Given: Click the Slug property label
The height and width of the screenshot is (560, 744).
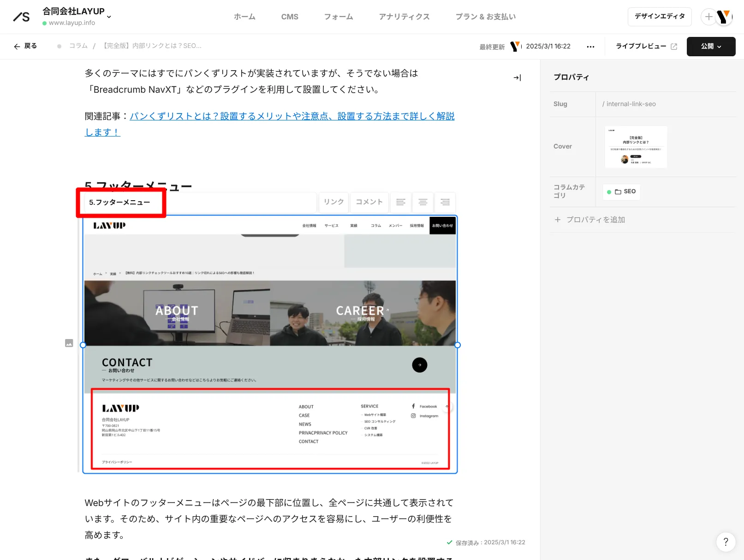Looking at the screenshot, I should click(x=560, y=104).
